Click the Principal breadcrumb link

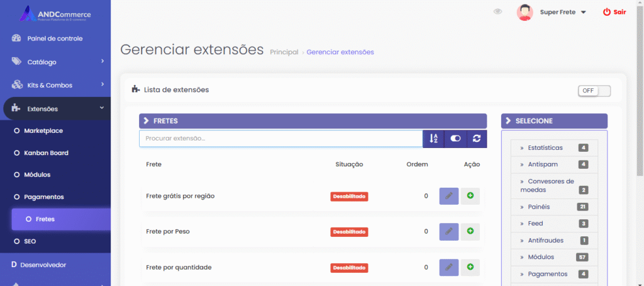coord(284,52)
